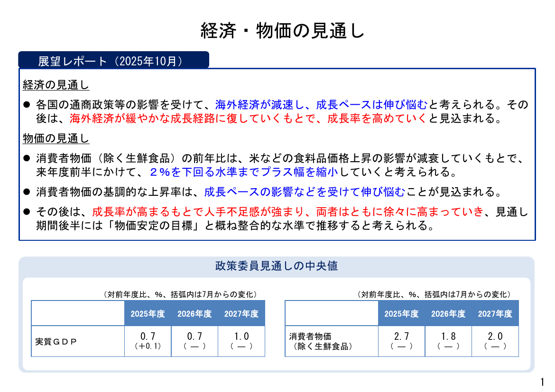Click blue text ２％を下回る水準までプラス幅を縮小

[x=243, y=172]
